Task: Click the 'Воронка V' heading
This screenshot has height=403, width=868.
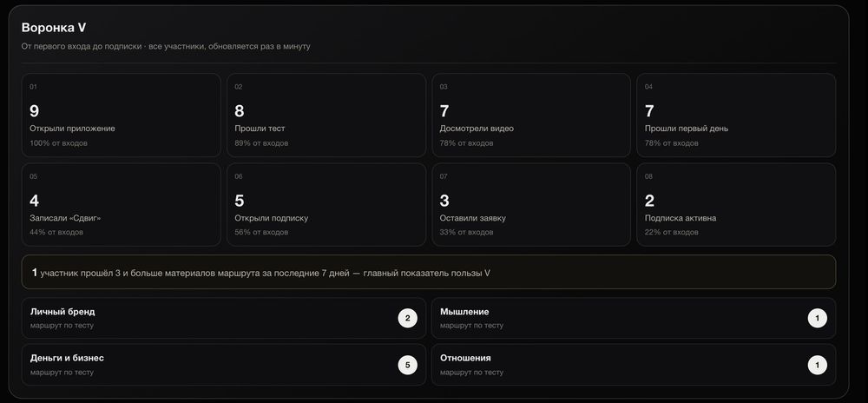Action: [x=54, y=28]
